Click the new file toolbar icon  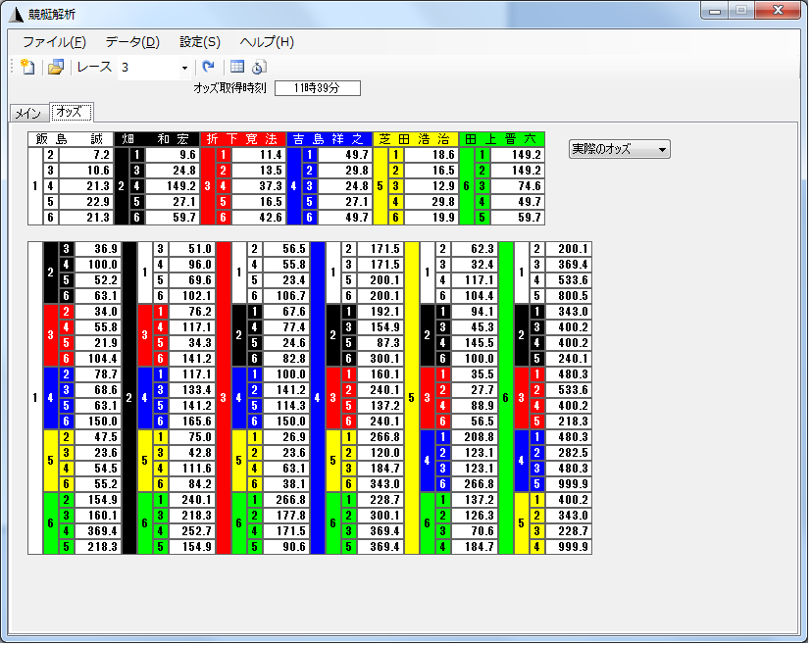[x=27, y=68]
